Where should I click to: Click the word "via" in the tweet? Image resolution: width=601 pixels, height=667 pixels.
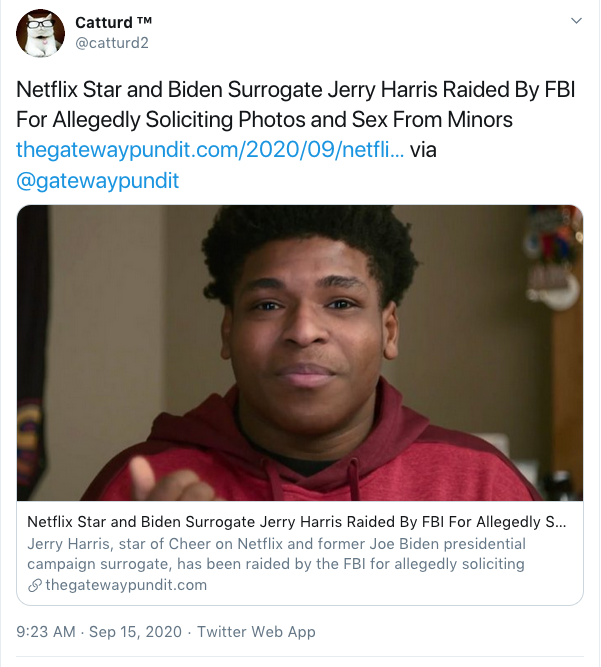click(424, 150)
